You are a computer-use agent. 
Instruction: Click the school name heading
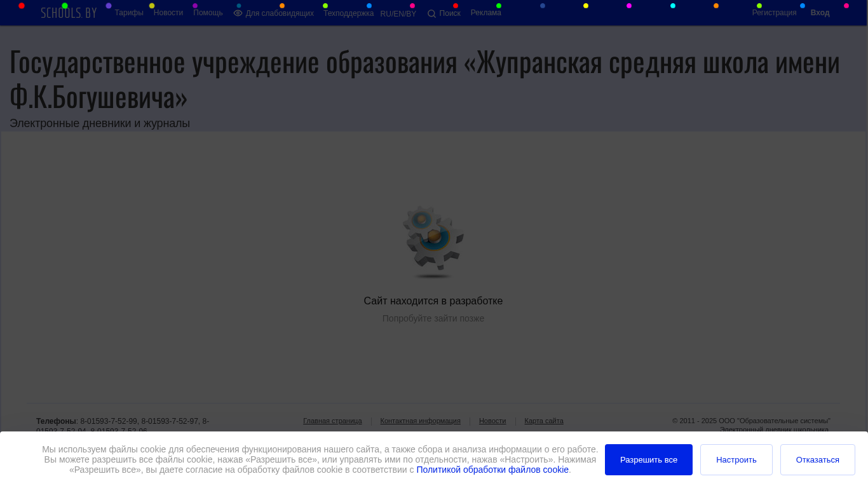(424, 79)
